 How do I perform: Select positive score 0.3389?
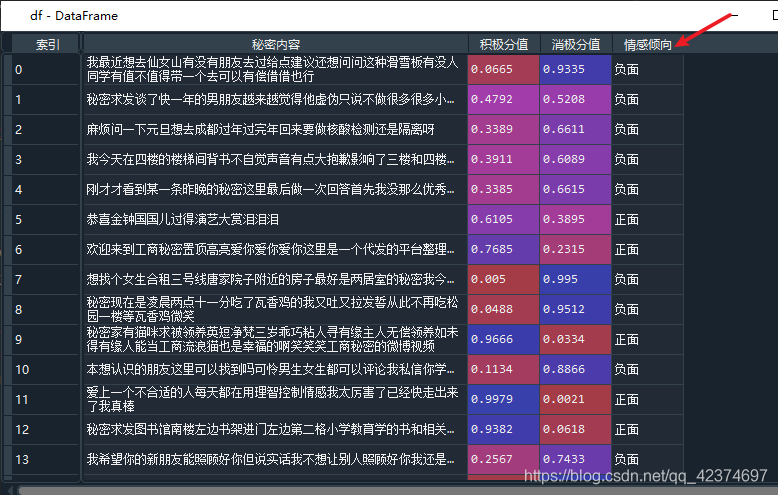pos(503,129)
